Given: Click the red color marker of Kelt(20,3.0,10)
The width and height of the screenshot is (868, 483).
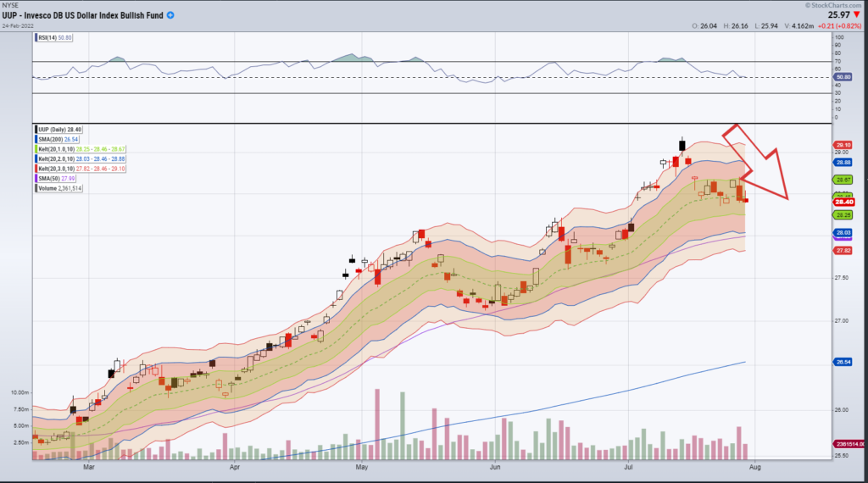Looking at the screenshot, I should pyautogui.click(x=36, y=169).
